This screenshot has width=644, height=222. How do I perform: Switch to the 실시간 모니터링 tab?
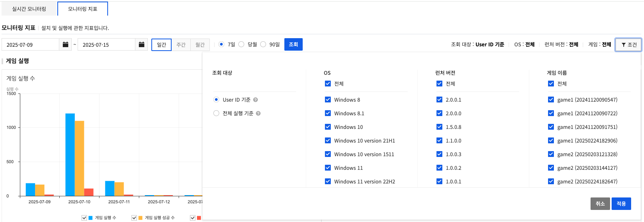(x=29, y=9)
